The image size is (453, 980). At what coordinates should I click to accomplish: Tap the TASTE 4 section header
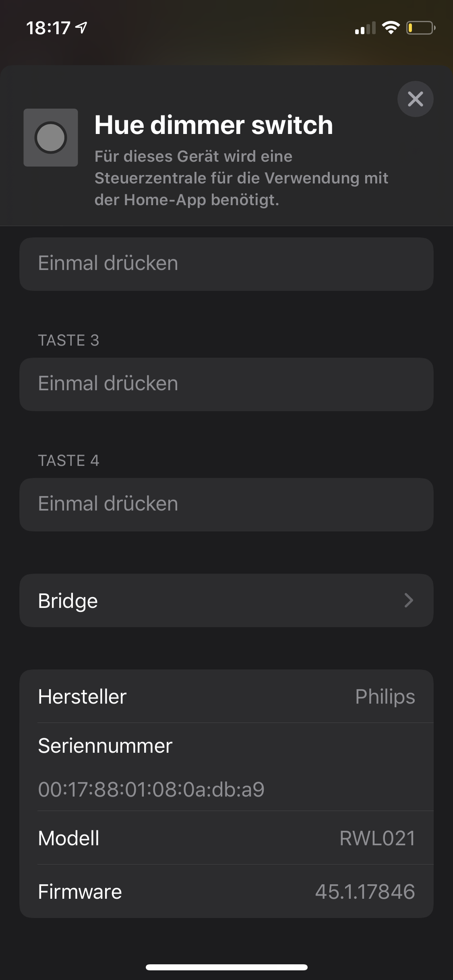pos(68,461)
